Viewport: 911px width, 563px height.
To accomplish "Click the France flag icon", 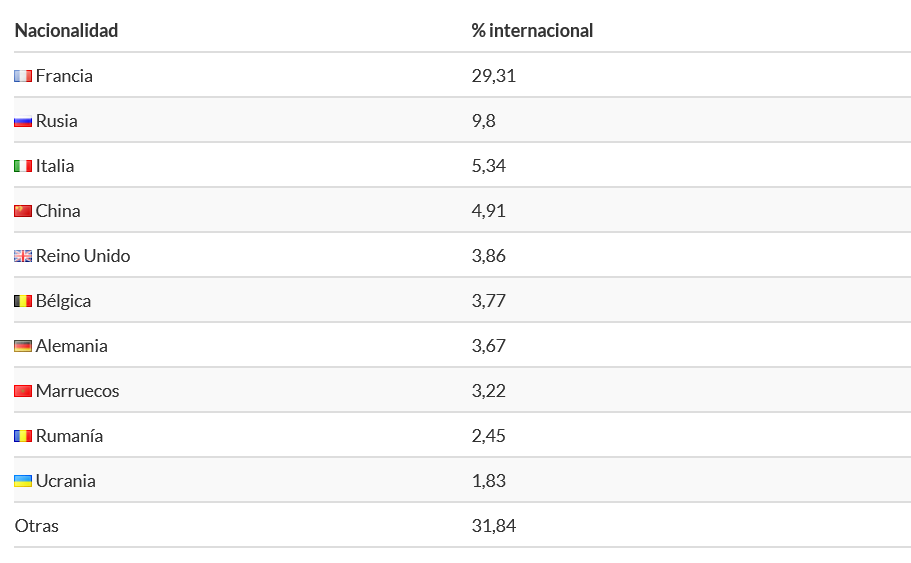I will 23,76.
